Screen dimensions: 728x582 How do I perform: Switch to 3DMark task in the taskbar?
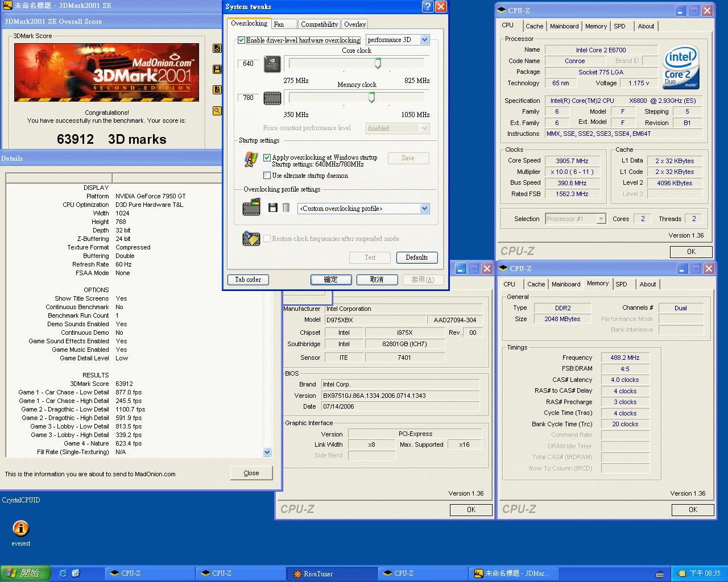pos(513,573)
